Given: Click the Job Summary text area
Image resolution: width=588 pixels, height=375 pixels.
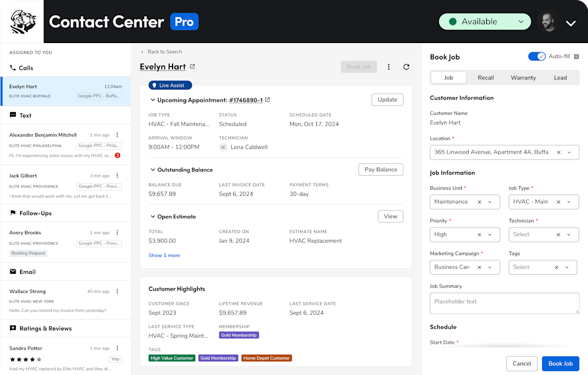Looking at the screenshot, I should 504,303.
